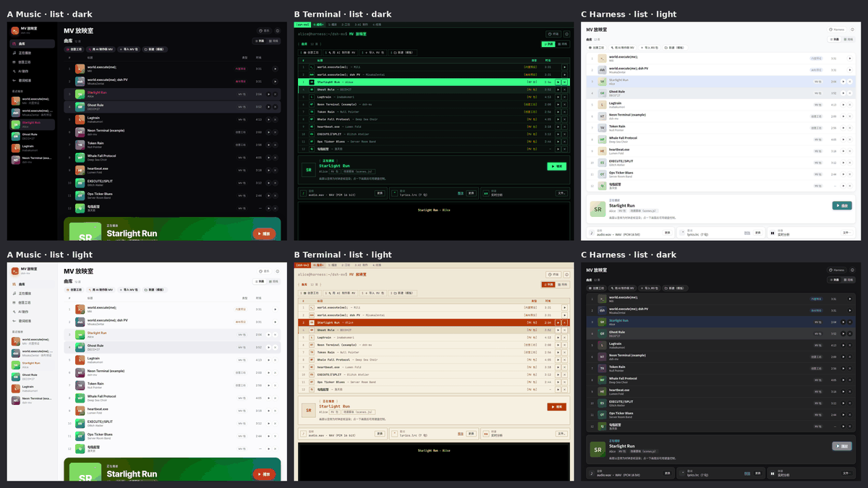Switch to 网格 view in A Music dark
The image size is (868, 488).
[274, 41]
